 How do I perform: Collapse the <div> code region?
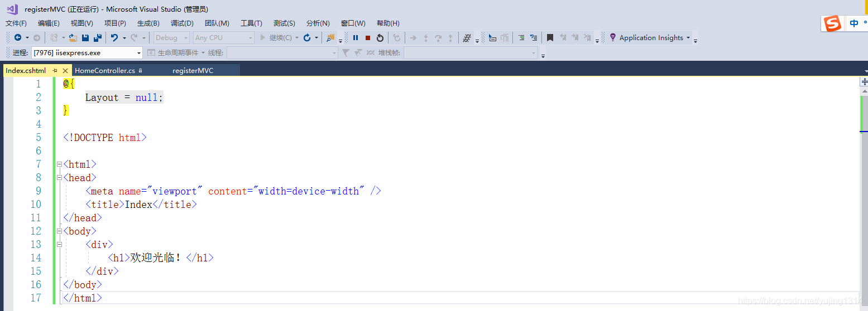click(59, 245)
